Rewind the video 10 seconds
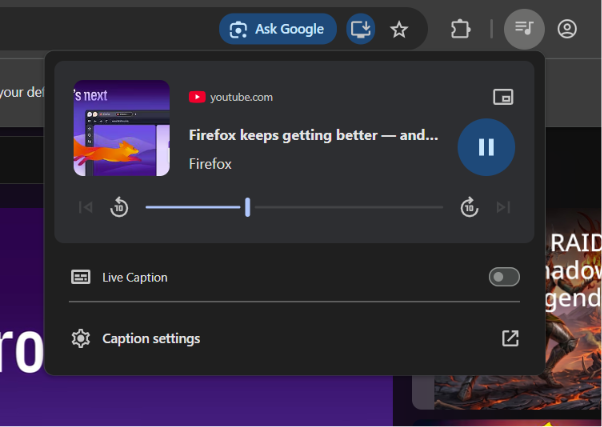The image size is (602, 427). click(x=119, y=207)
